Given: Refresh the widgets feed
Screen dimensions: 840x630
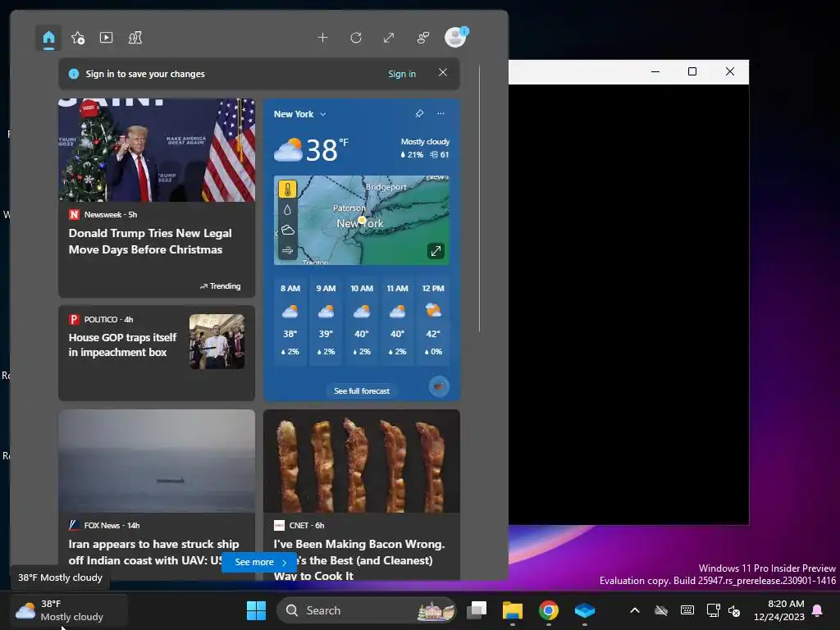Looking at the screenshot, I should point(356,38).
